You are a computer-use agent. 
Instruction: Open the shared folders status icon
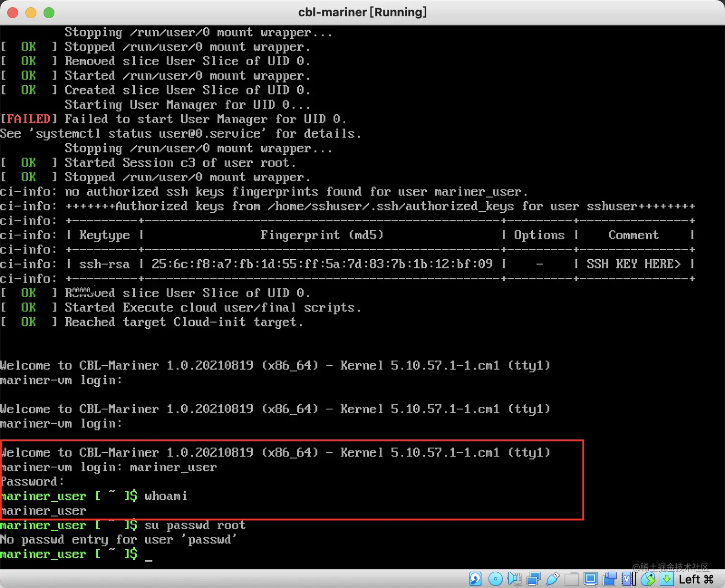click(572, 579)
